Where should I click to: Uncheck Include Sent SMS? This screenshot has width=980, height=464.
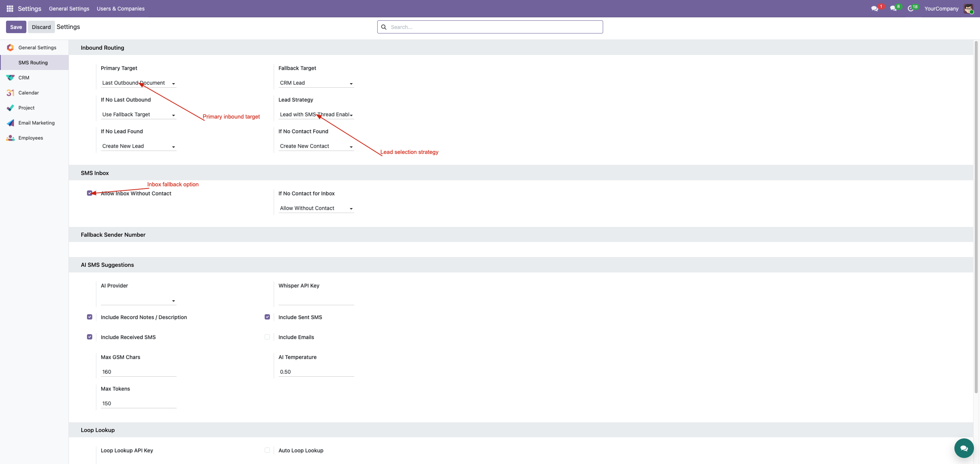(x=267, y=317)
